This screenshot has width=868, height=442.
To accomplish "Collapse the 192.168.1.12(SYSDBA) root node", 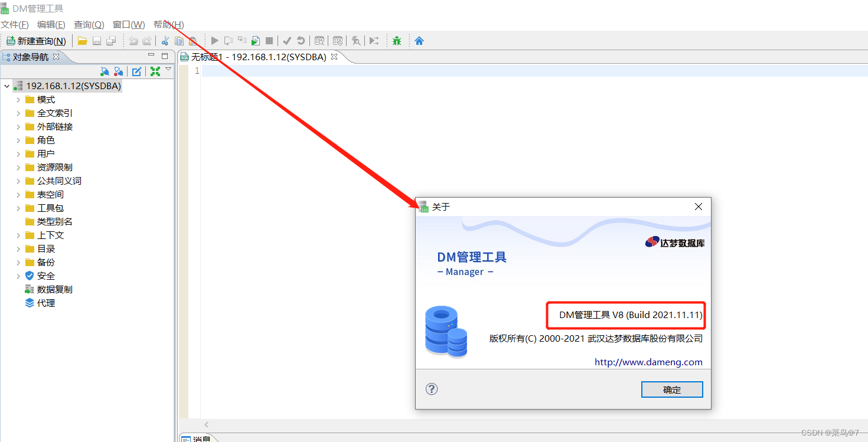I will point(6,86).
